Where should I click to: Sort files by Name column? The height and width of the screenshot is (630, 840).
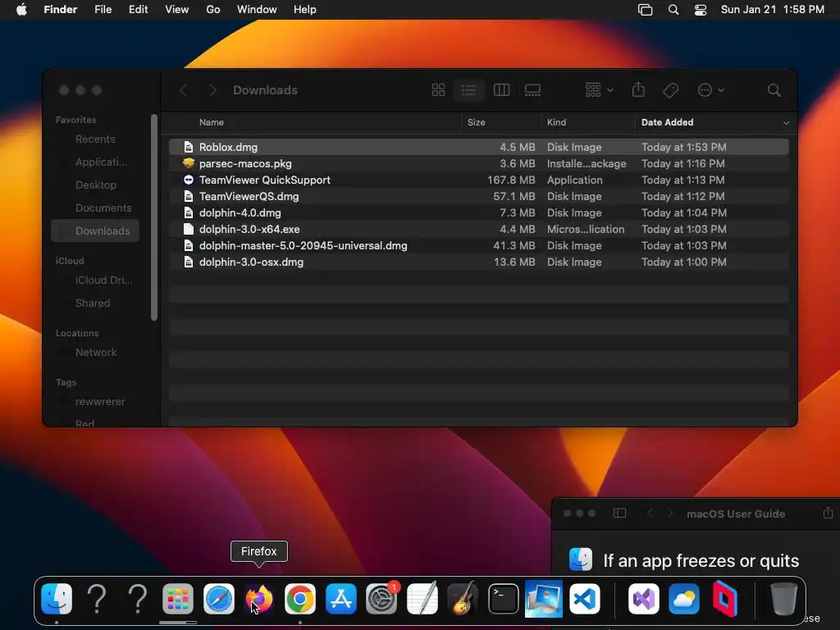211,122
